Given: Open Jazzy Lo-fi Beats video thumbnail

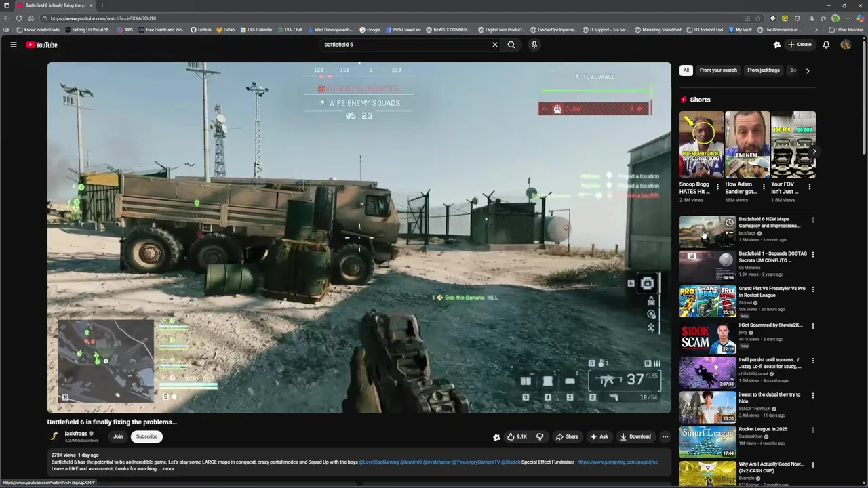Looking at the screenshot, I should (707, 372).
